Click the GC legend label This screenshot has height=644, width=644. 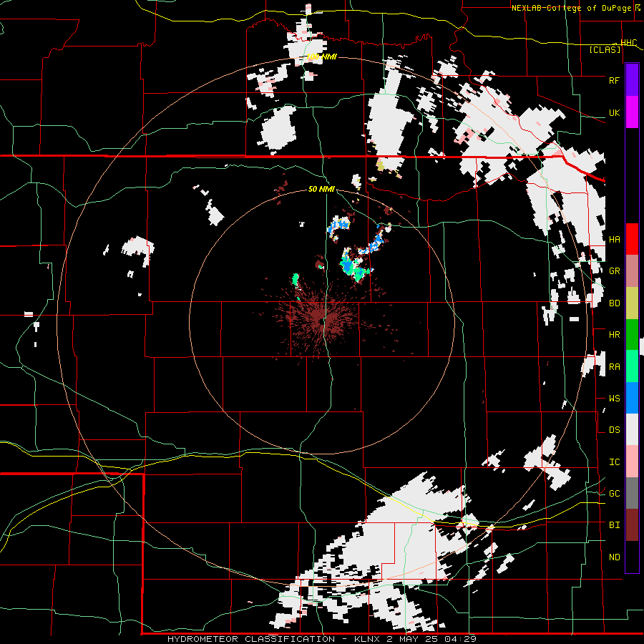614,494
